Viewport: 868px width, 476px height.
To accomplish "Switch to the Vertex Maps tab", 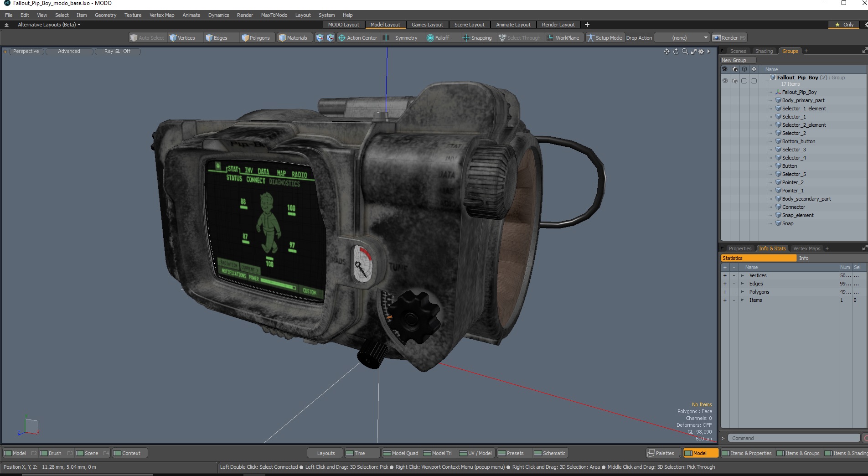I will pyautogui.click(x=806, y=248).
